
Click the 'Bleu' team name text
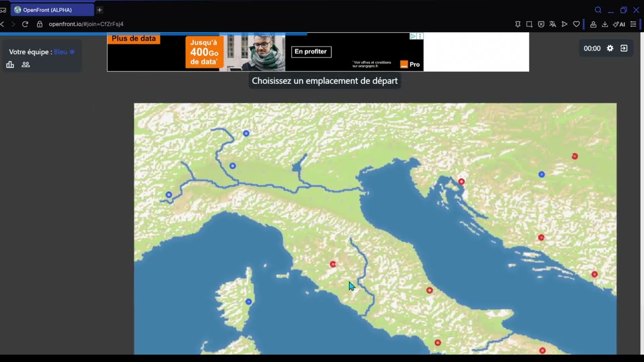click(60, 52)
